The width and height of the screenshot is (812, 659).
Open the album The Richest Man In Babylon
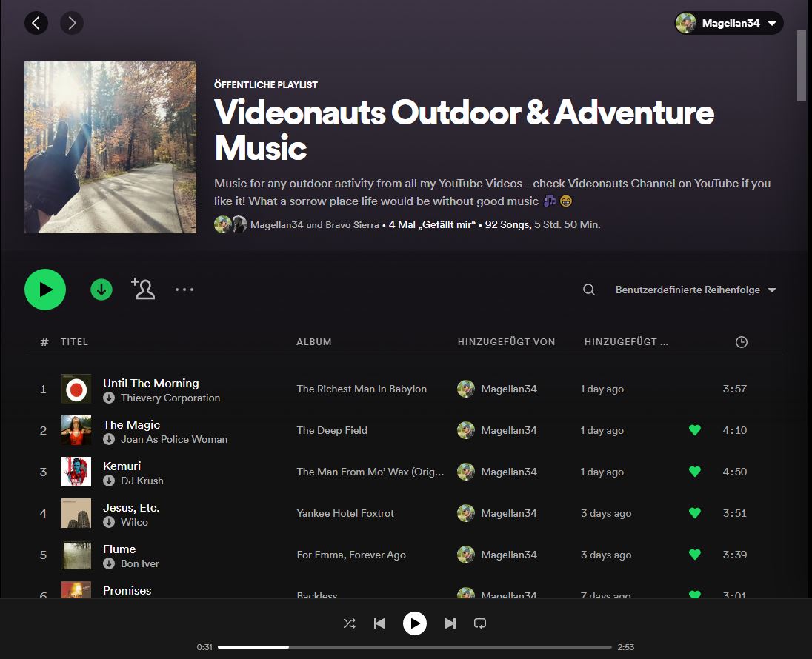click(x=362, y=389)
